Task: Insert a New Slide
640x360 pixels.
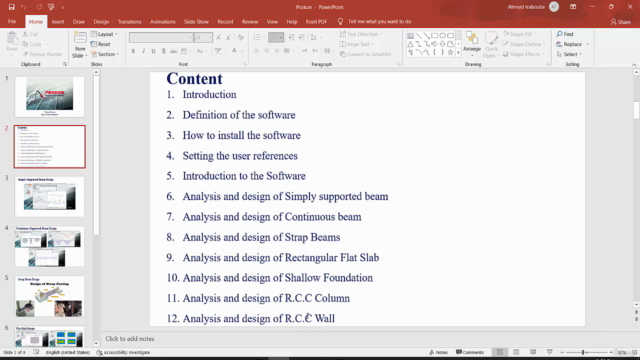Action: pos(80,45)
